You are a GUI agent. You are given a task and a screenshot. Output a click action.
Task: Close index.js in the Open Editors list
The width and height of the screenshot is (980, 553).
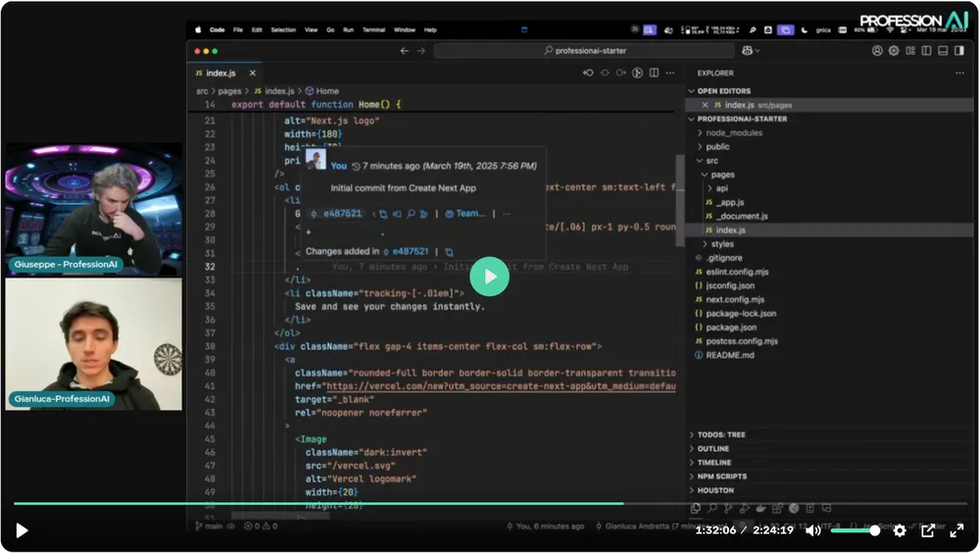(705, 105)
